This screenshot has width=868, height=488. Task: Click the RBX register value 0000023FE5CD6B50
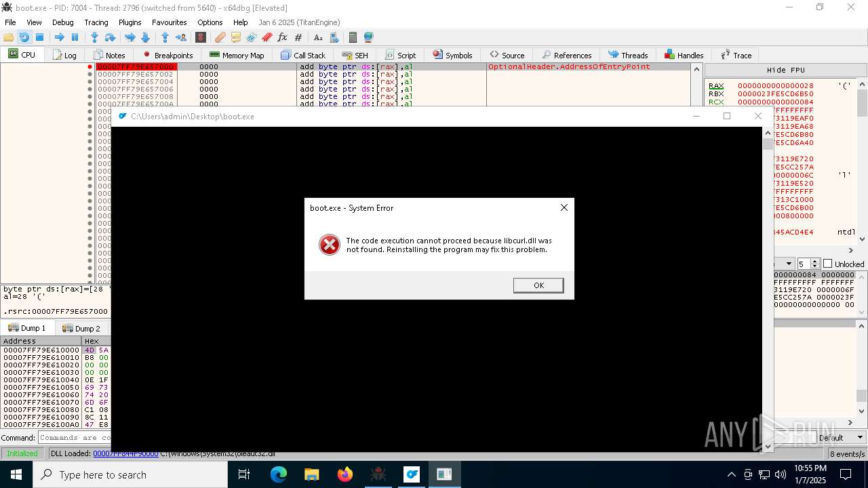click(775, 94)
